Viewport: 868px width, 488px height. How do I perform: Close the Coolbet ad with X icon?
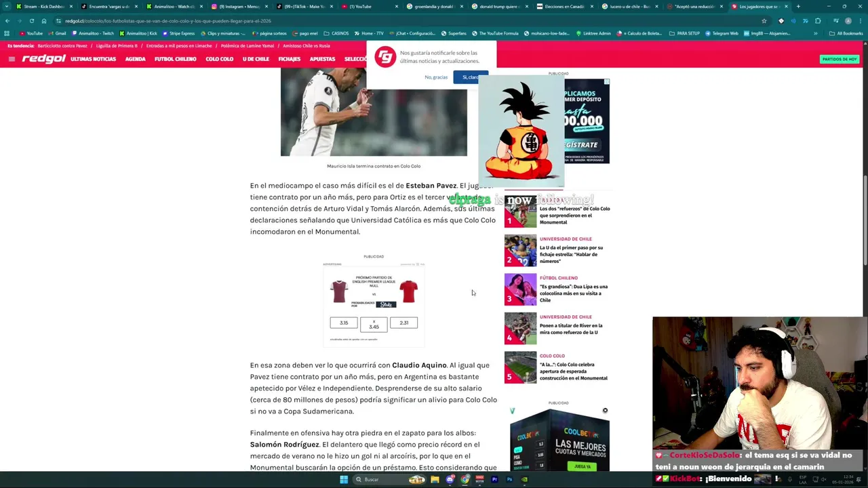point(605,411)
